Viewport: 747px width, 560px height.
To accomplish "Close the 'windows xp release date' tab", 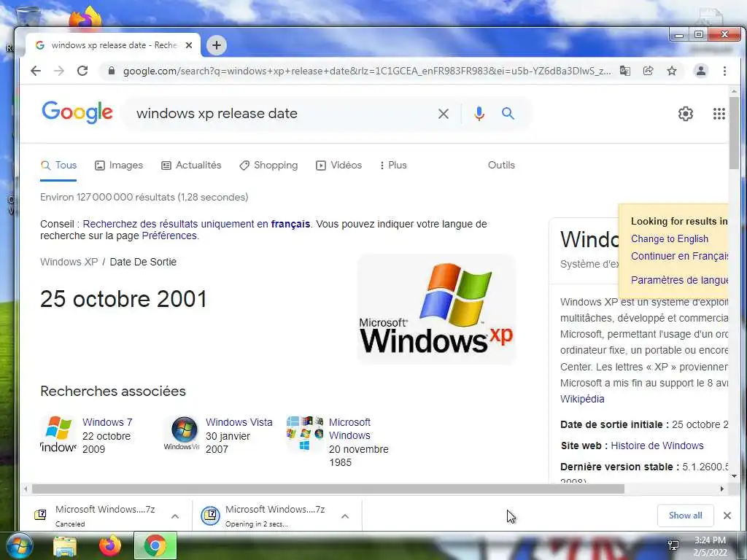I will [189, 45].
